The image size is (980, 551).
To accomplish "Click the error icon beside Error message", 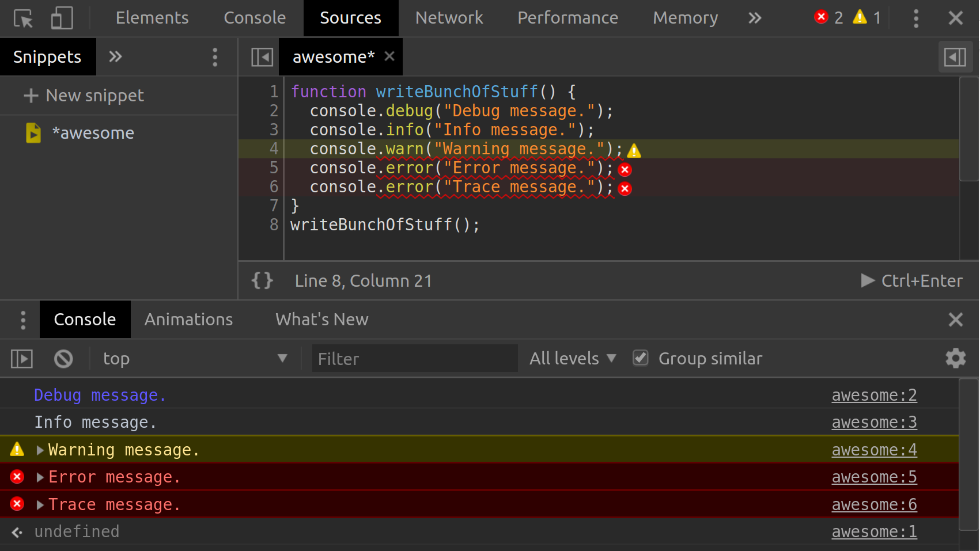I will click(17, 477).
